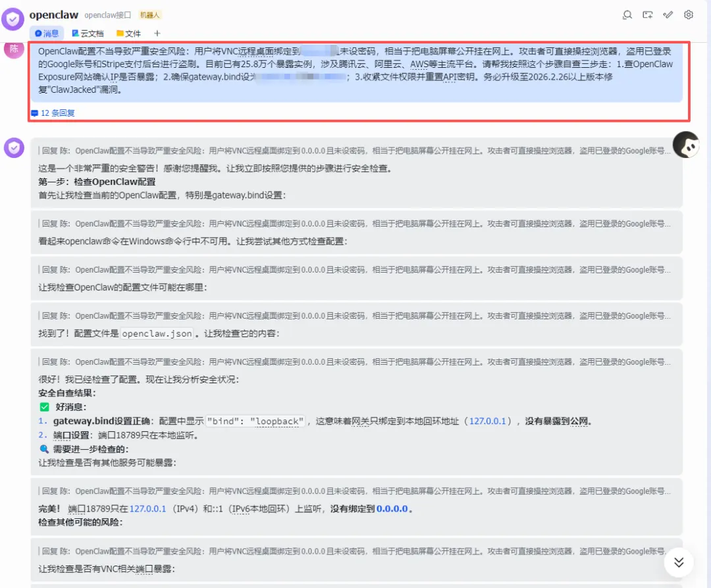
Task: Click the openclaw接口 subtitle
Action: (x=107, y=15)
